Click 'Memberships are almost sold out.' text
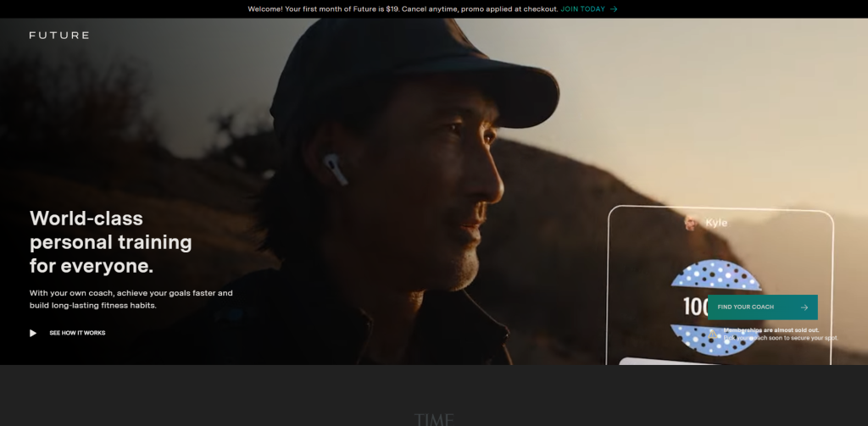The image size is (868, 426). coord(771,330)
